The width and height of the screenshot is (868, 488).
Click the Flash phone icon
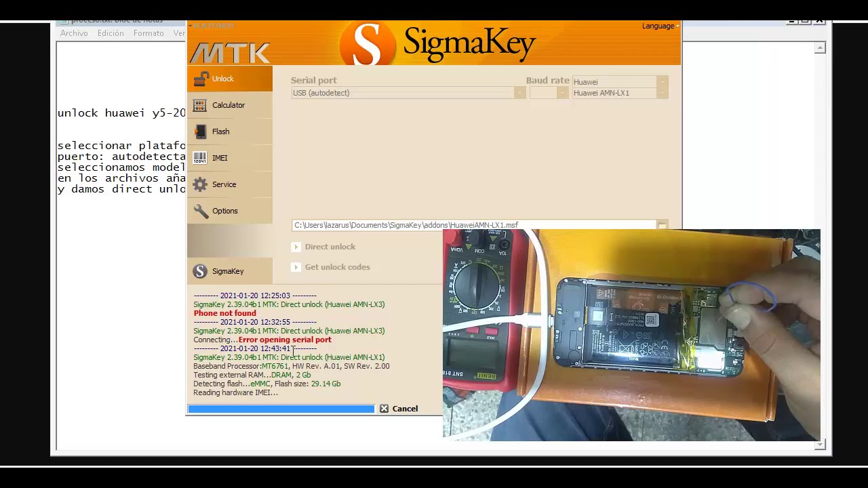(x=200, y=131)
